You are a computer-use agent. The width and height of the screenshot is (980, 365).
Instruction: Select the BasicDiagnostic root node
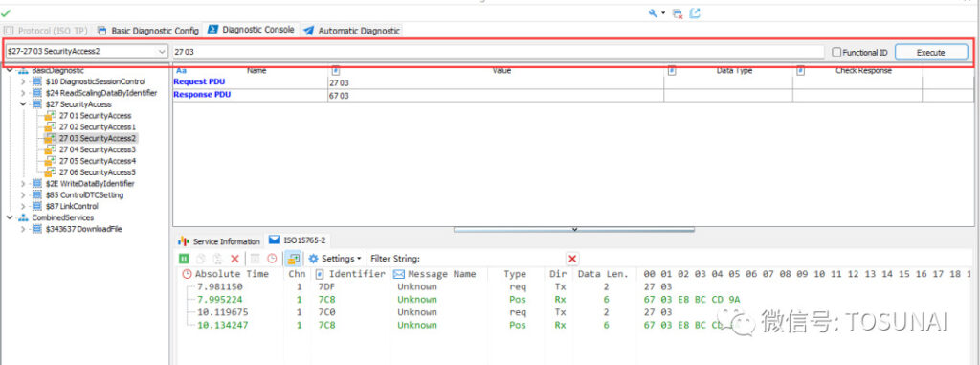coord(57,71)
